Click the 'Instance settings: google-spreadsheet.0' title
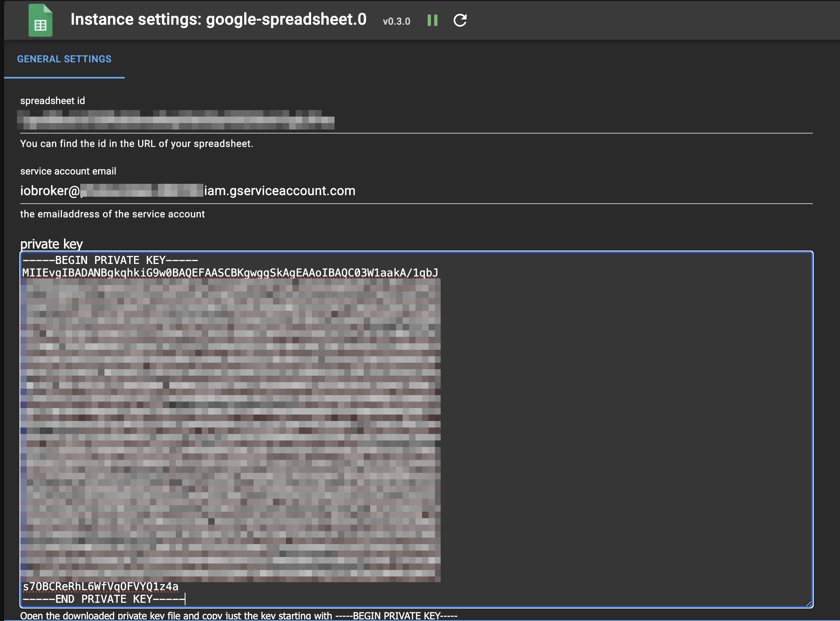Viewport: 840px width, 621px height. (218, 19)
